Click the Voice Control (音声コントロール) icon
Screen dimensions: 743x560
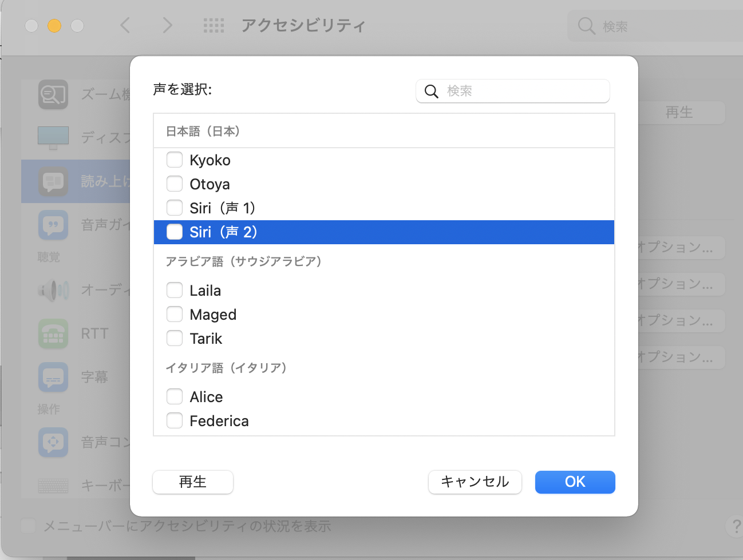pyautogui.click(x=53, y=442)
